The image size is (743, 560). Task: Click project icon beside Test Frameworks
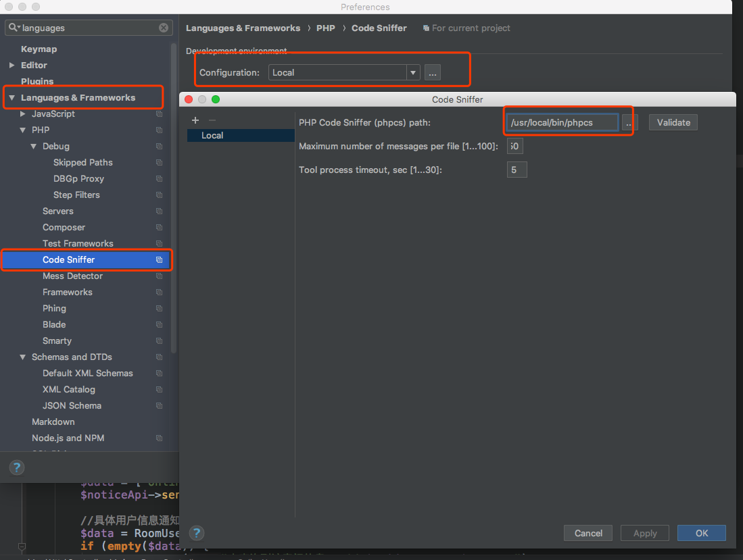160,244
